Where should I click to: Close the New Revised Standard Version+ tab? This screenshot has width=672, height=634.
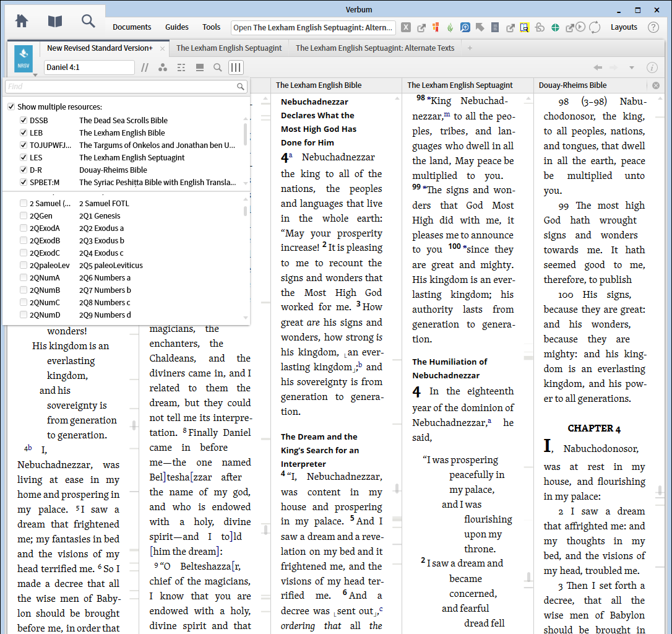tap(162, 48)
